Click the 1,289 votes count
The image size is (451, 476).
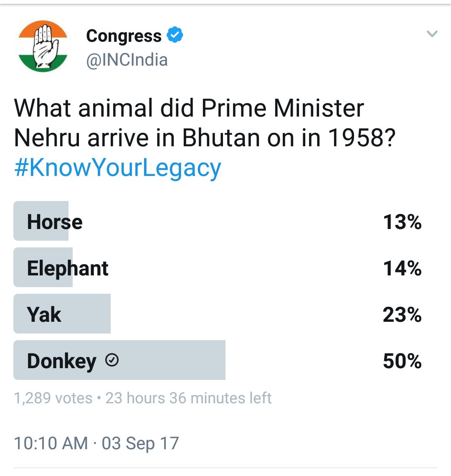[x=53, y=398]
